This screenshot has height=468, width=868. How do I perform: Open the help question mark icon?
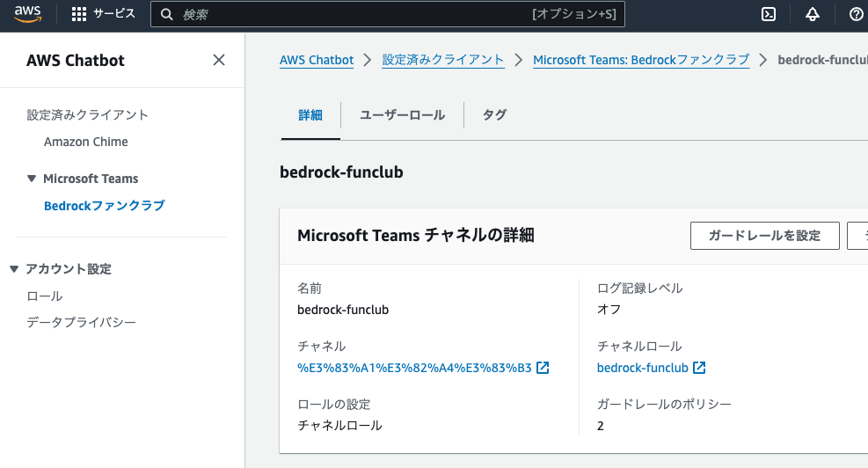856,14
